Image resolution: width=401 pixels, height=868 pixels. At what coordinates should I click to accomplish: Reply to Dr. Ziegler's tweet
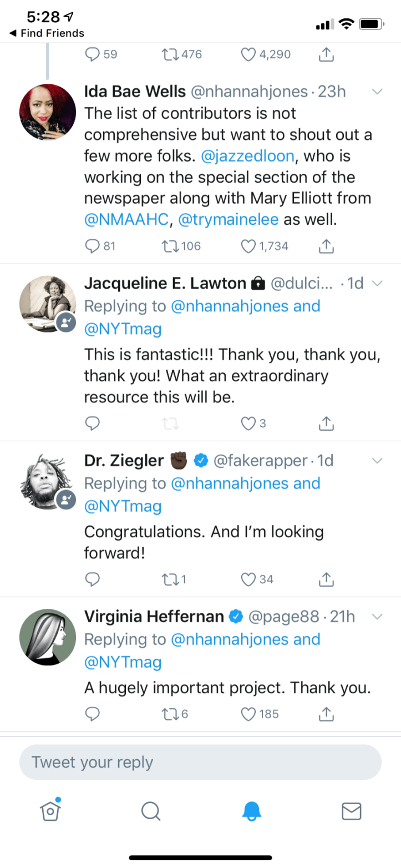click(93, 579)
